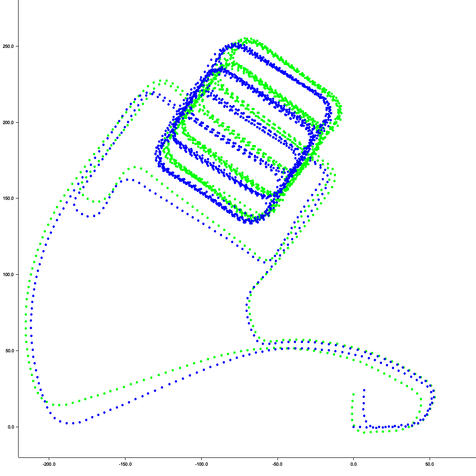Select the green peak of the upper-left hump
Image resolution: width=476 pixels, height=476 pixels.
pyautogui.click(x=160, y=81)
